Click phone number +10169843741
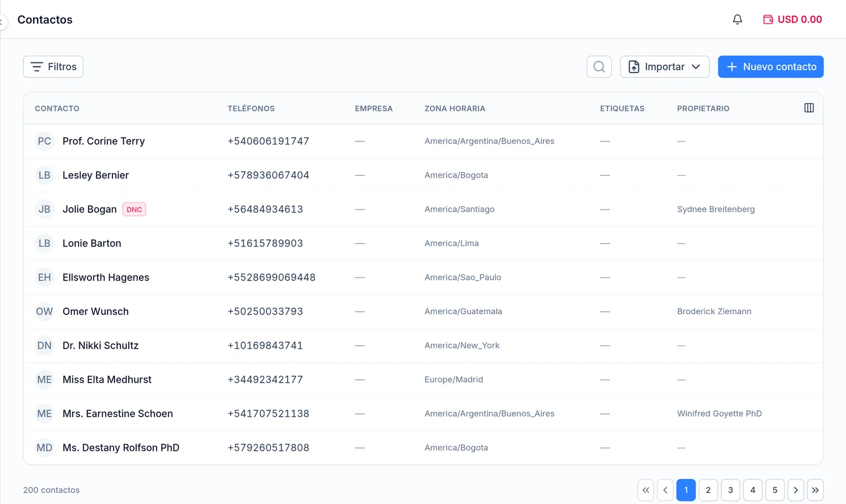The height and width of the screenshot is (504, 846). tap(265, 346)
